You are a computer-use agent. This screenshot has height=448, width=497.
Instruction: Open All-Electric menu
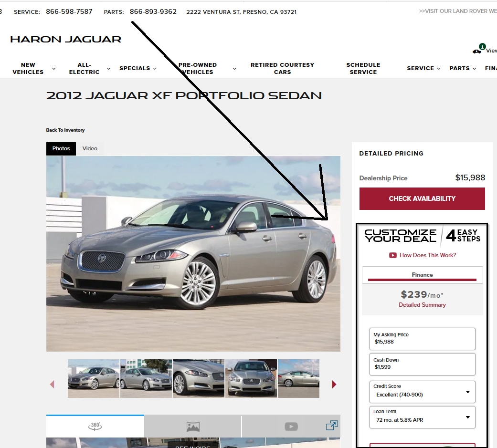click(85, 68)
